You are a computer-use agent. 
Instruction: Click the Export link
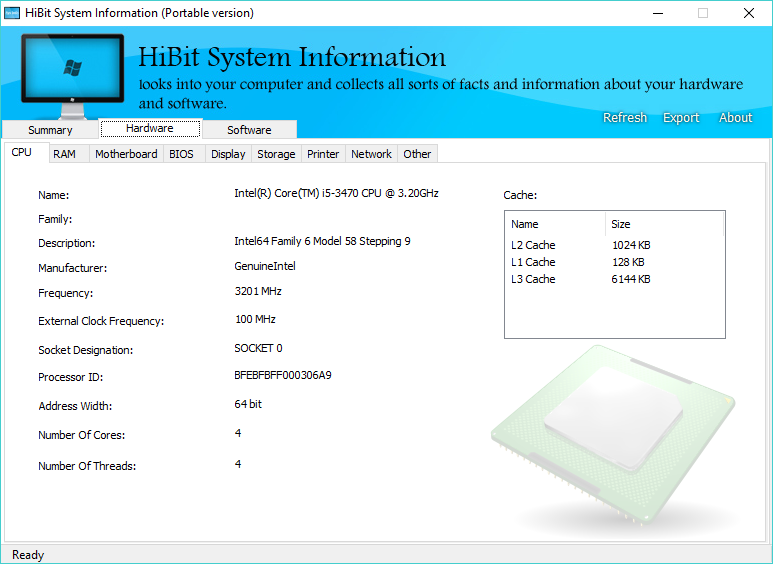coord(681,117)
